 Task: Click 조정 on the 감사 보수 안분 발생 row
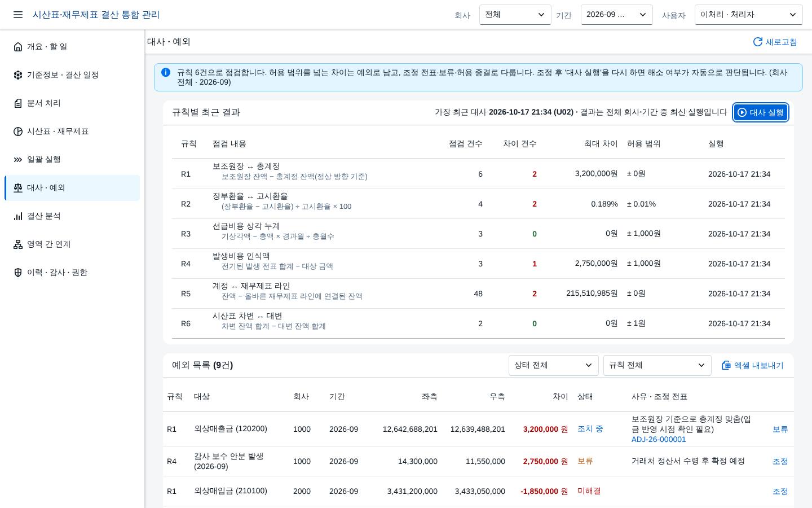(780, 462)
